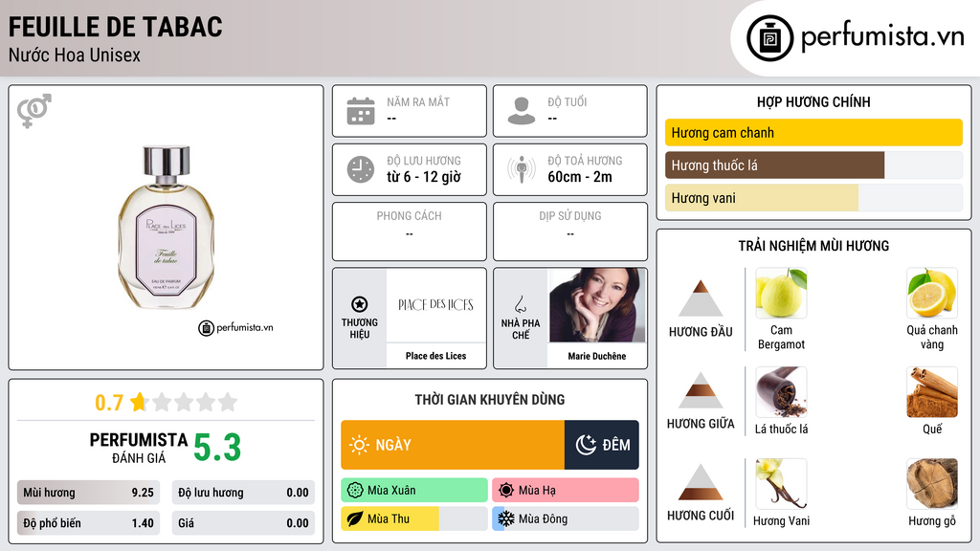Click the yellow rating star
This screenshot has width=980, height=551.
[x=139, y=402]
